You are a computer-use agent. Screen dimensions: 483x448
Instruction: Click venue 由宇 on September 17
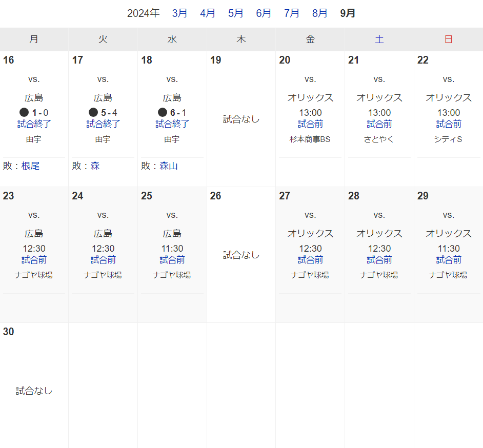point(103,139)
